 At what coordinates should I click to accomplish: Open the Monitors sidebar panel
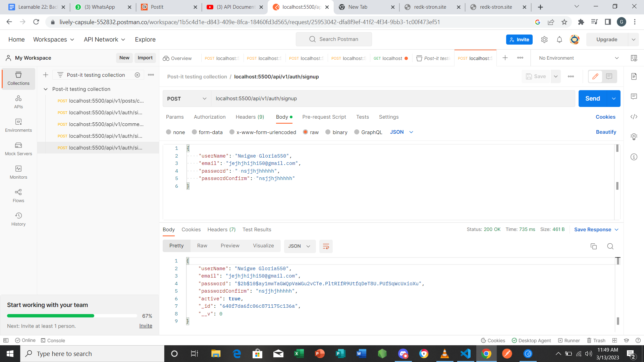tap(18, 173)
